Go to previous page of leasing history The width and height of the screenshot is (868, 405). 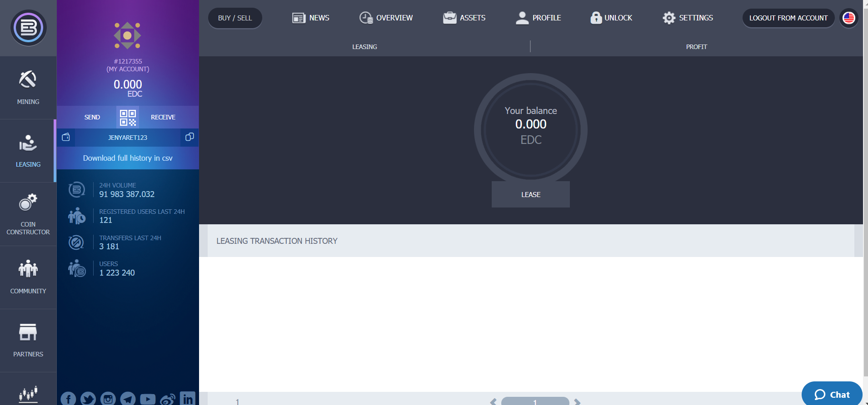click(x=493, y=402)
